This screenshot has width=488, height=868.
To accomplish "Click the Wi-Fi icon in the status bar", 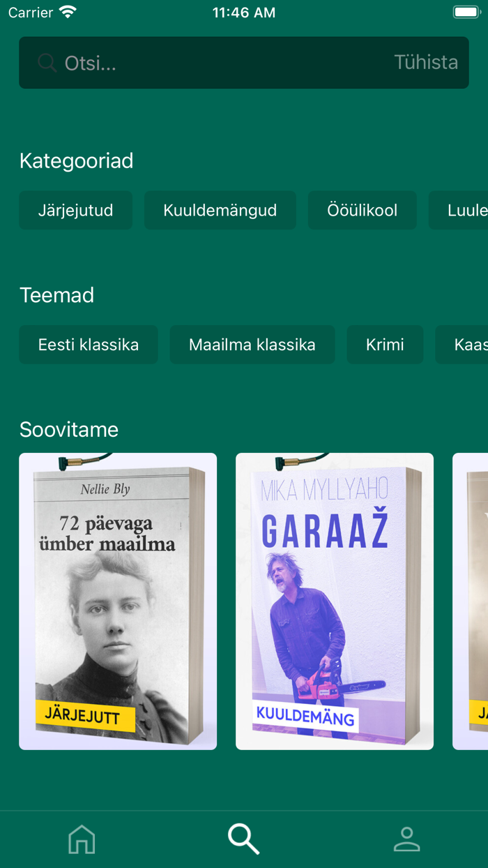I will (68, 12).
